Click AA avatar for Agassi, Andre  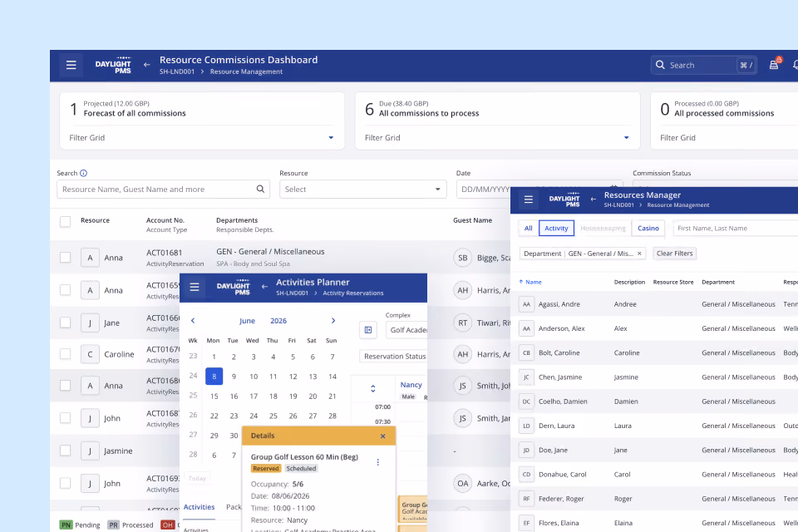526,304
